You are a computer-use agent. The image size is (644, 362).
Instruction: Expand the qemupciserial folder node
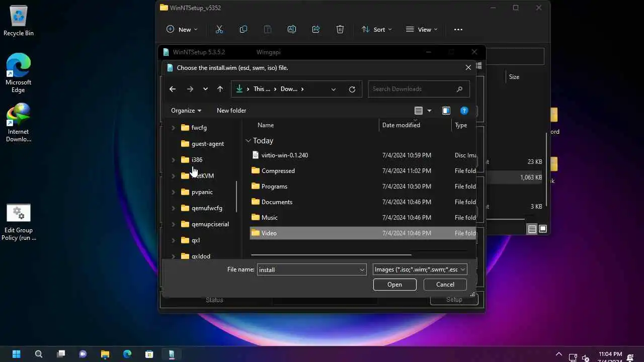click(174, 224)
